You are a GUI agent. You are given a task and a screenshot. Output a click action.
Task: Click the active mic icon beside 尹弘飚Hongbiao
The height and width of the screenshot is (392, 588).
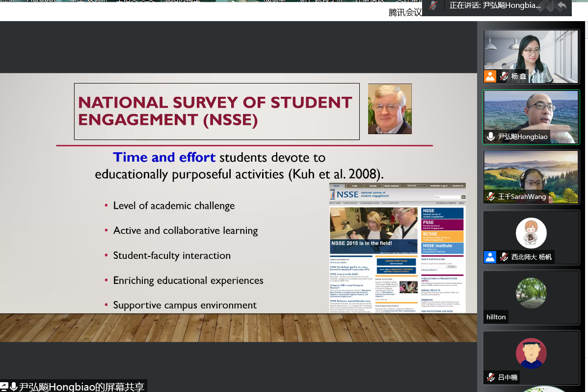[x=490, y=137]
